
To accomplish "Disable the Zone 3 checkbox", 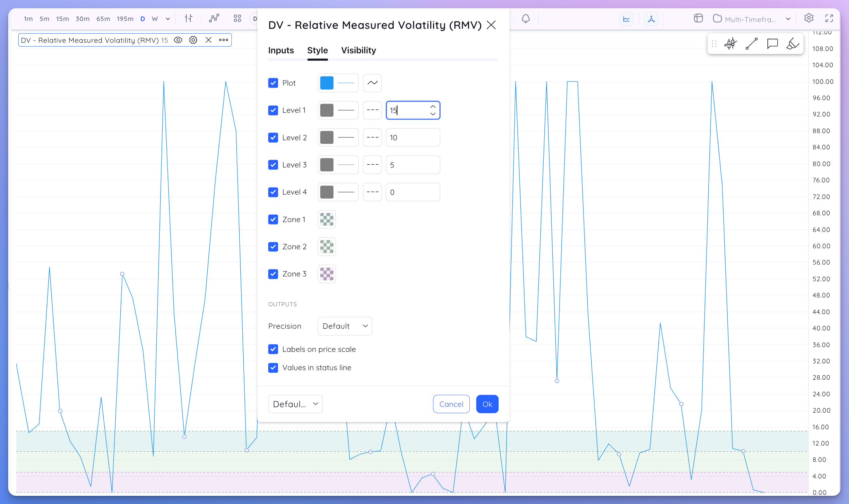I will (273, 274).
